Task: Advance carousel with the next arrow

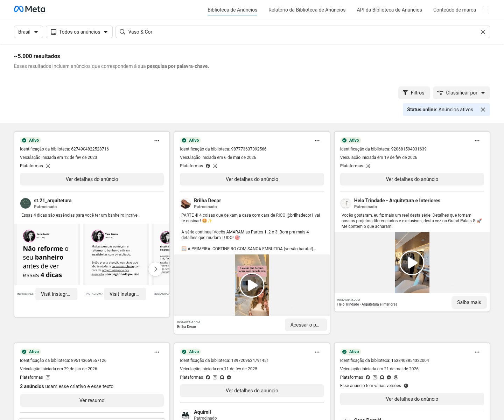Action: click(x=155, y=269)
